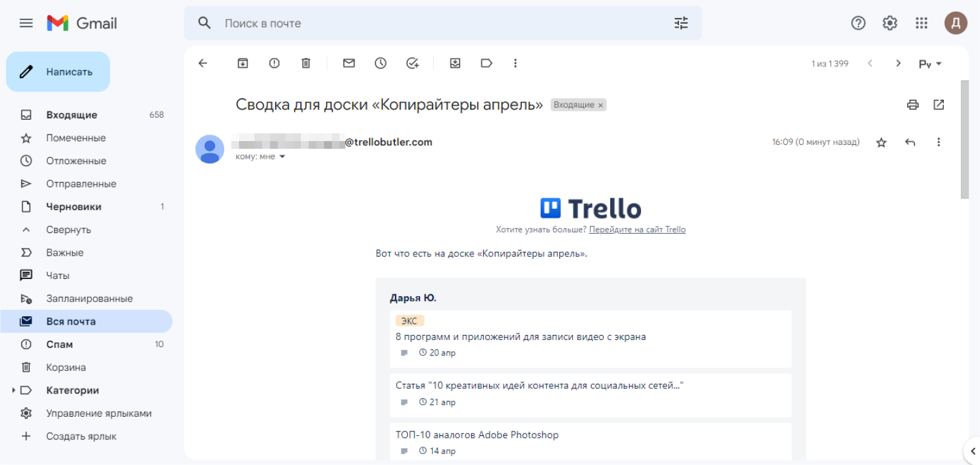Open «Запланированные» folder
Image resolution: width=980 pixels, height=465 pixels.
coord(86,299)
